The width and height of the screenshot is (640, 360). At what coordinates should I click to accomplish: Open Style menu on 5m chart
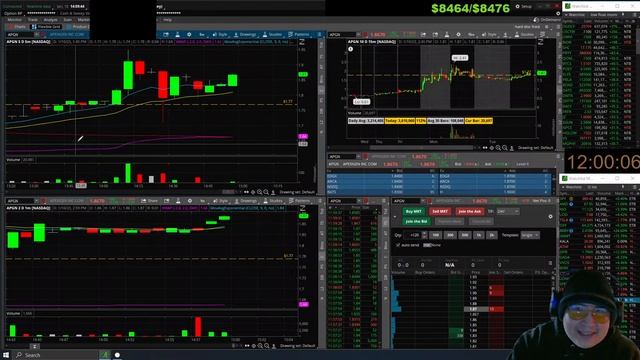(220, 35)
